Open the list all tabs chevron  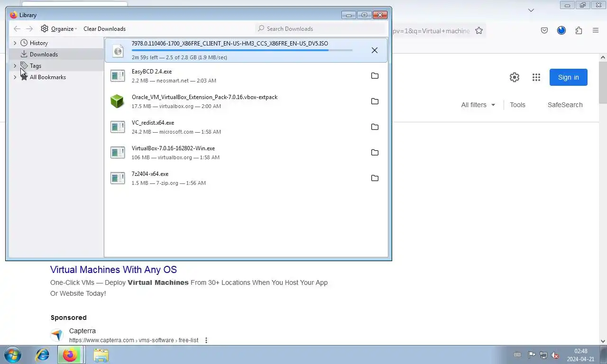[531, 10]
